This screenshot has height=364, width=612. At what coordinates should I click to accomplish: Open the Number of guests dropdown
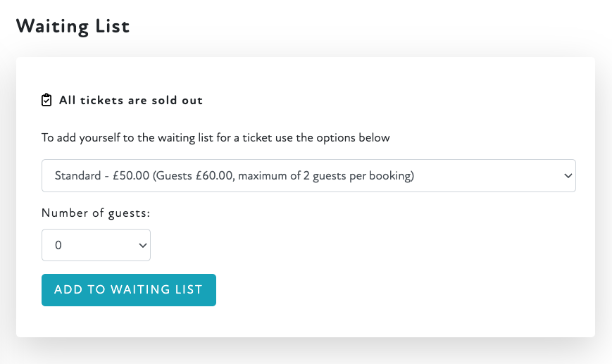tap(96, 245)
